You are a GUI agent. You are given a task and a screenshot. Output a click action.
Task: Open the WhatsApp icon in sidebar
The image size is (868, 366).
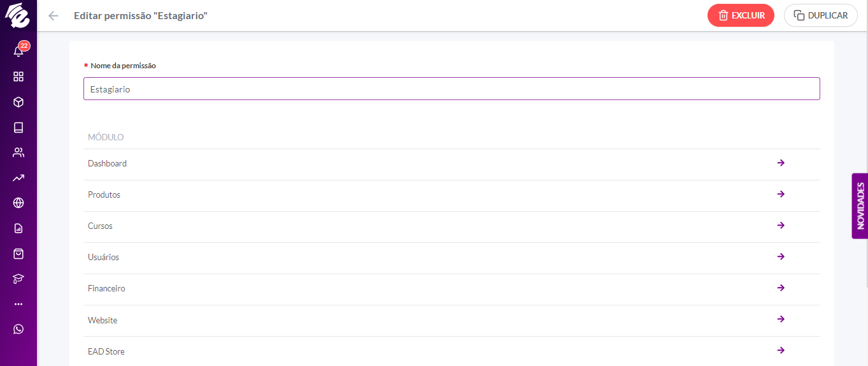click(x=18, y=329)
